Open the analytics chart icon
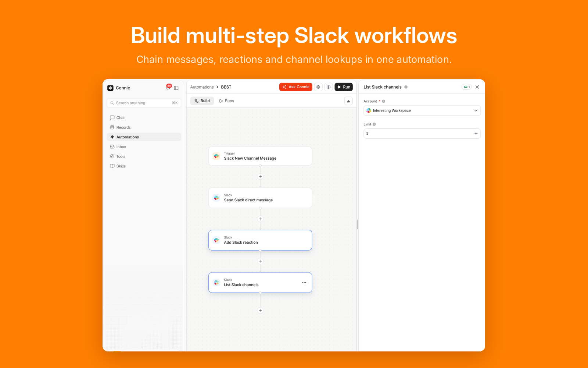This screenshot has width=588, height=368. [x=348, y=101]
